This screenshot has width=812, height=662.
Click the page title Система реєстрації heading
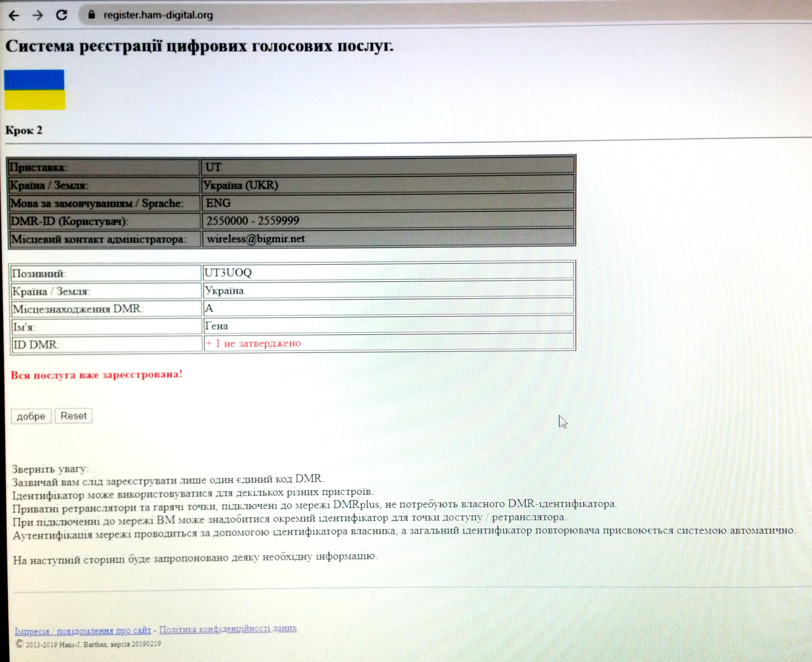pyautogui.click(x=199, y=46)
